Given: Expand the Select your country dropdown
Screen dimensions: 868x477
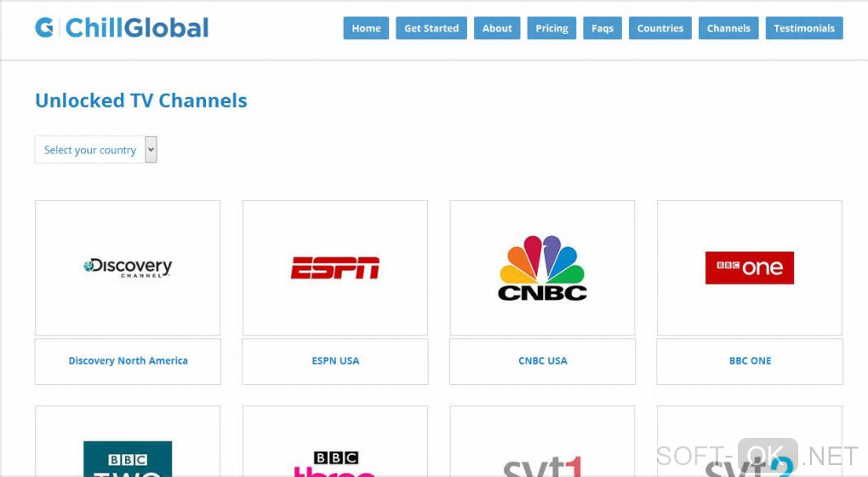Looking at the screenshot, I should tap(96, 150).
